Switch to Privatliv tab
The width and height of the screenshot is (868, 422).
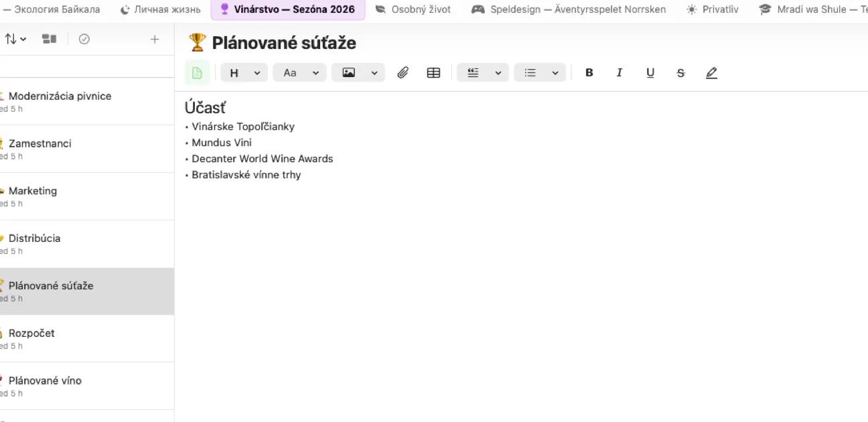[x=712, y=9]
